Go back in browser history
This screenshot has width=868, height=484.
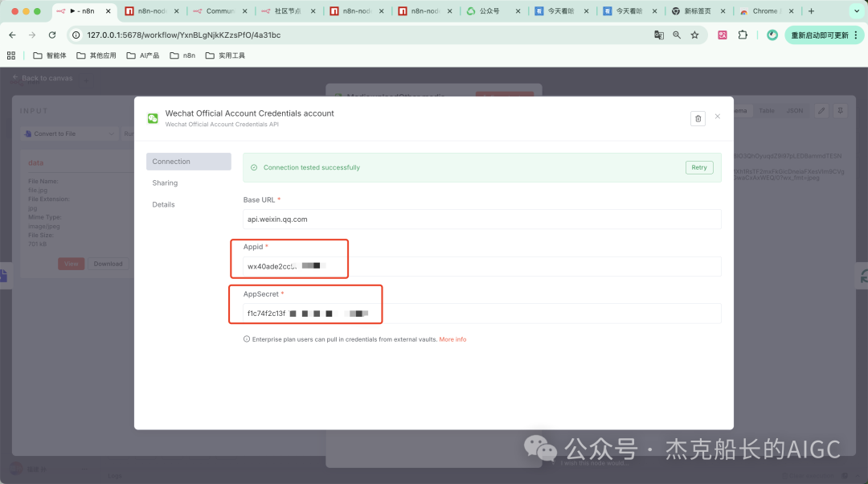point(13,35)
